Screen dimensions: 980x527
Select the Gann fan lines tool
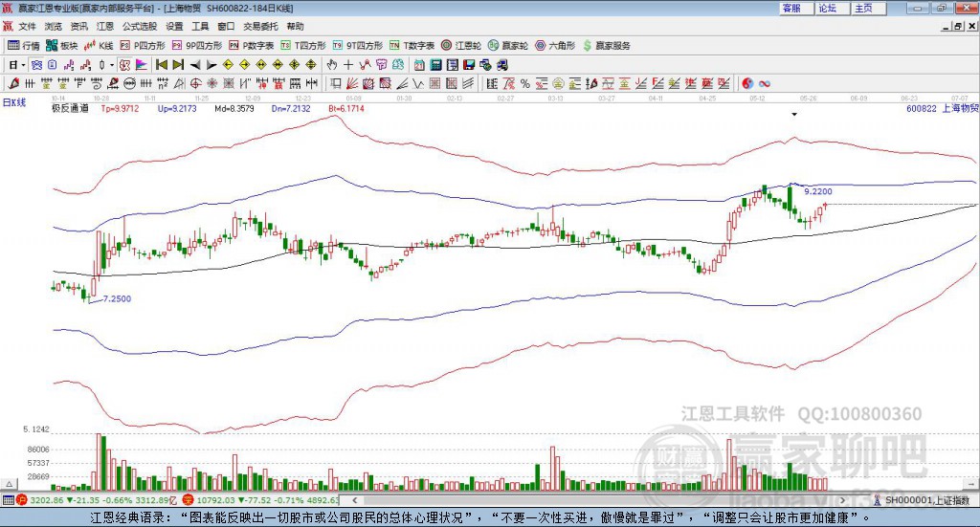[352, 83]
